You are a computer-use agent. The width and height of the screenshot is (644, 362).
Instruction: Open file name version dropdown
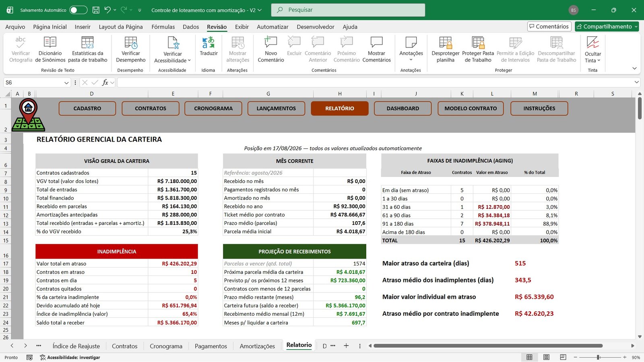[x=260, y=10]
